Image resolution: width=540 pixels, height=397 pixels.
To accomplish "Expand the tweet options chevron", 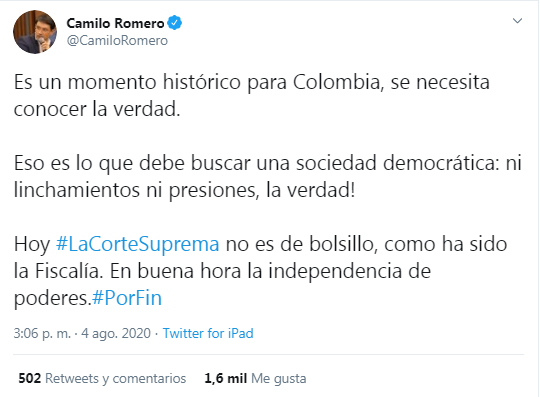I will click(517, 21).
